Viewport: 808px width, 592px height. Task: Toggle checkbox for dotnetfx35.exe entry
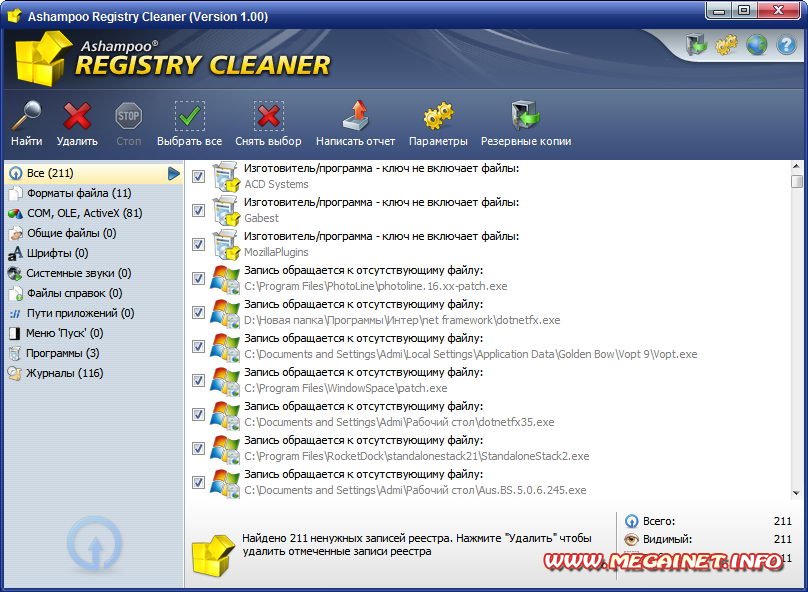198,415
